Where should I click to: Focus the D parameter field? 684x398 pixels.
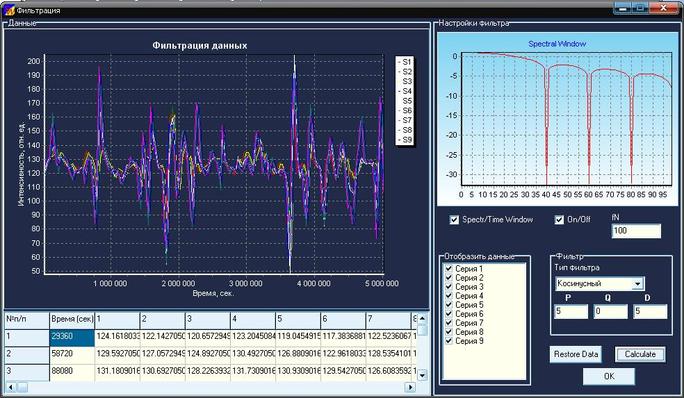[650, 312]
